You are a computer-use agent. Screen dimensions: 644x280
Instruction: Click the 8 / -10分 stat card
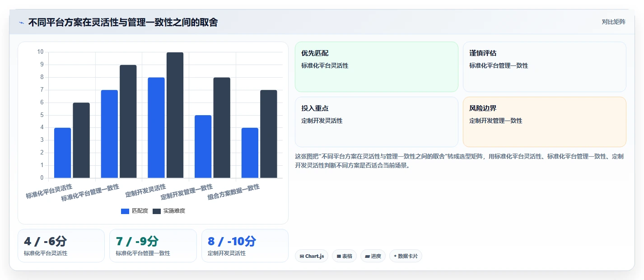tap(245, 246)
